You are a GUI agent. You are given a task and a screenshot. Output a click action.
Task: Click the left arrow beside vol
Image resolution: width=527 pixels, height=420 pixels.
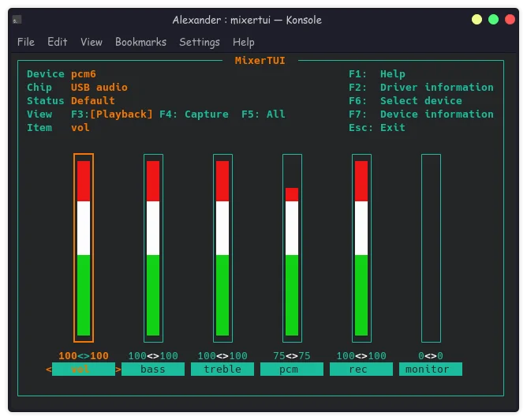pos(49,369)
